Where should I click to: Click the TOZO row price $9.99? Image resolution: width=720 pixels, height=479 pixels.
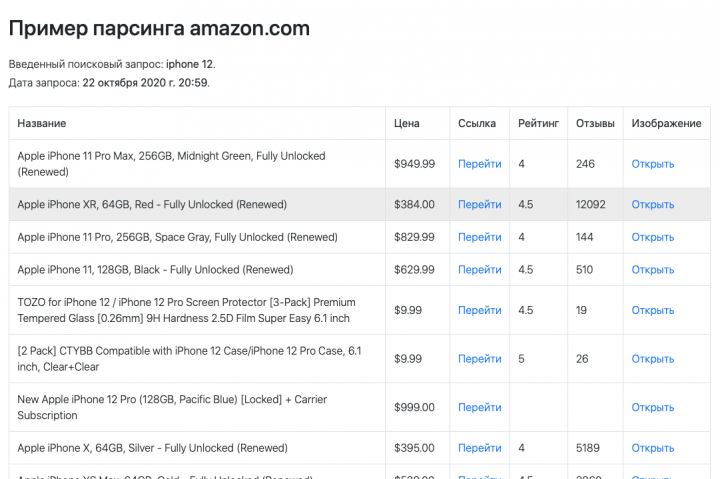[x=408, y=310]
